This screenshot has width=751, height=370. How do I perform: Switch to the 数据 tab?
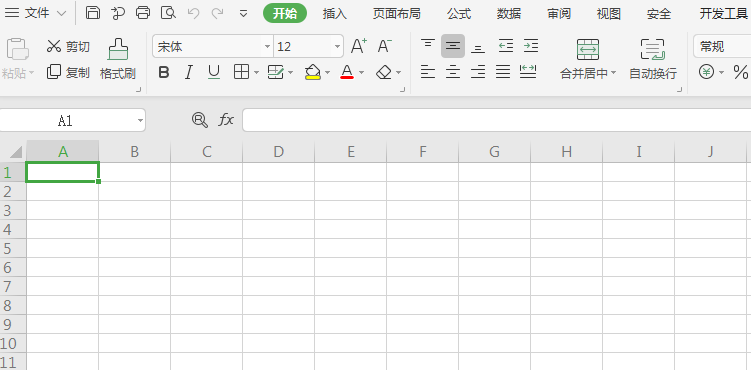tap(509, 14)
